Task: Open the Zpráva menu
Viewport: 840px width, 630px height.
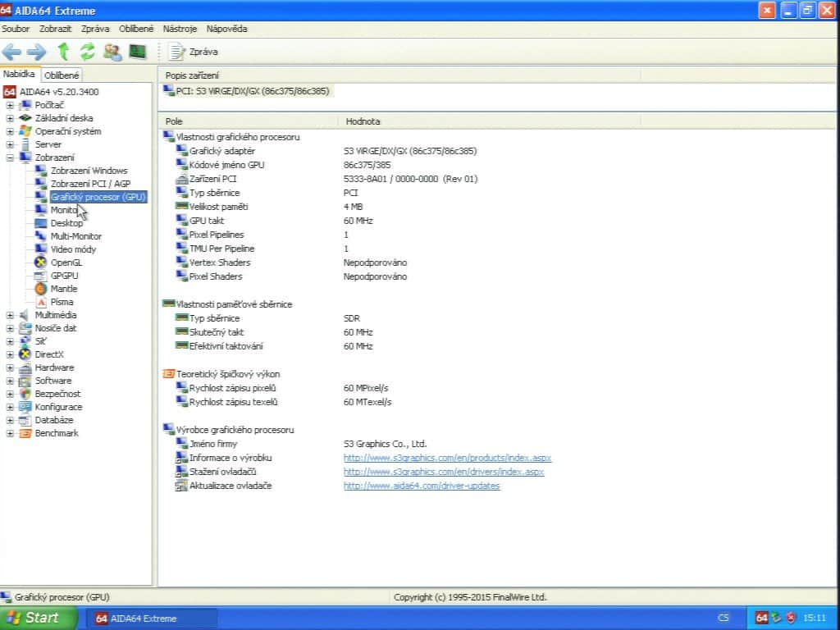Action: [95, 29]
